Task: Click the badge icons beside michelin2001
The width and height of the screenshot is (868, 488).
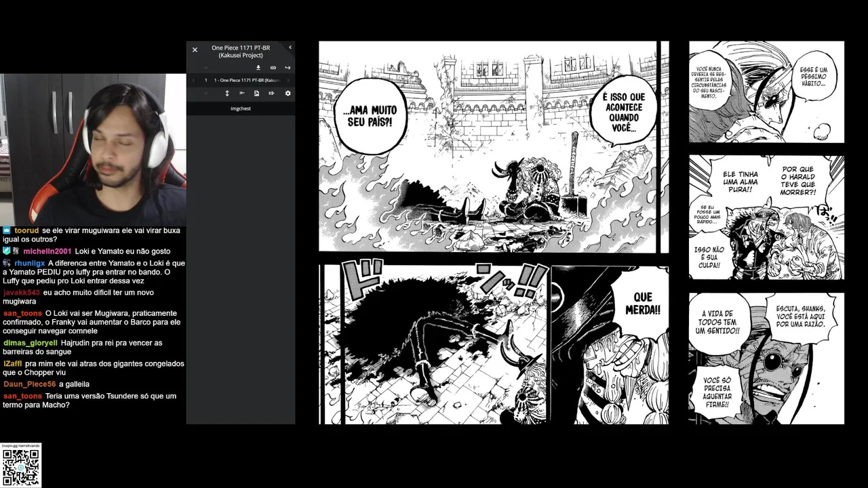Action: point(12,251)
